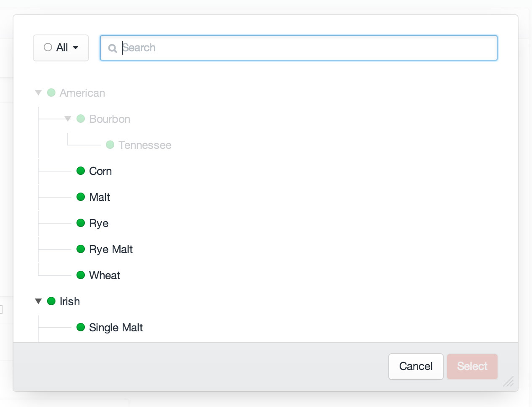Click the green dot next to Wheat
The width and height of the screenshot is (532, 407).
(81, 275)
